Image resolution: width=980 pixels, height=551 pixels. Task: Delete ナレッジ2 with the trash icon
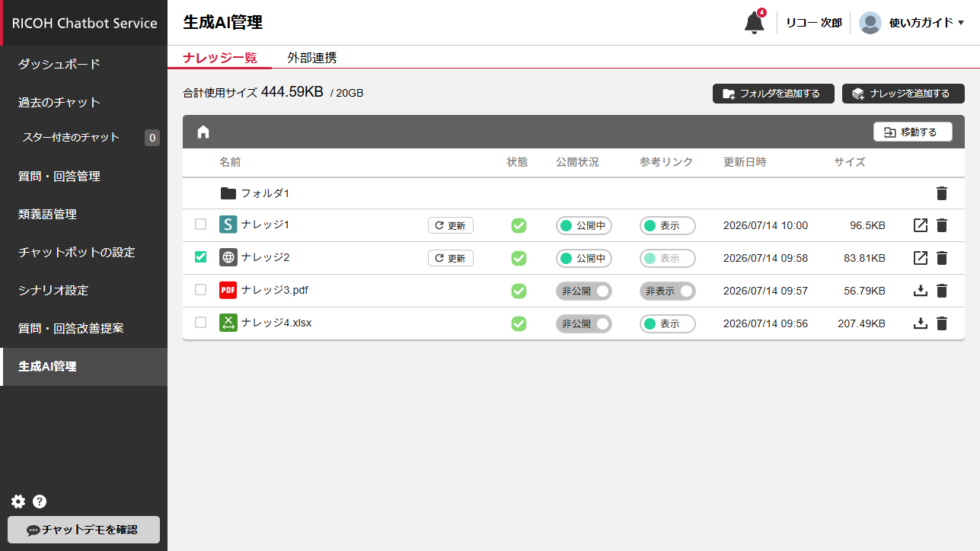coord(942,258)
